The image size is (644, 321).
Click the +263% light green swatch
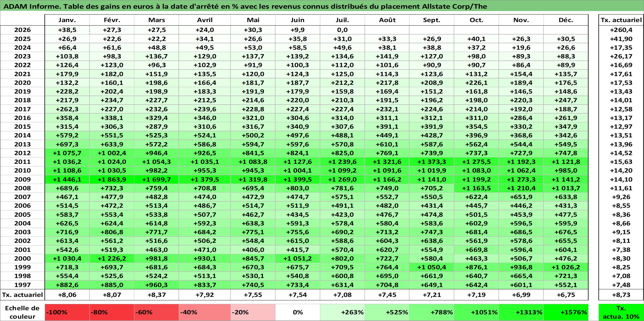pyautogui.click(x=343, y=312)
